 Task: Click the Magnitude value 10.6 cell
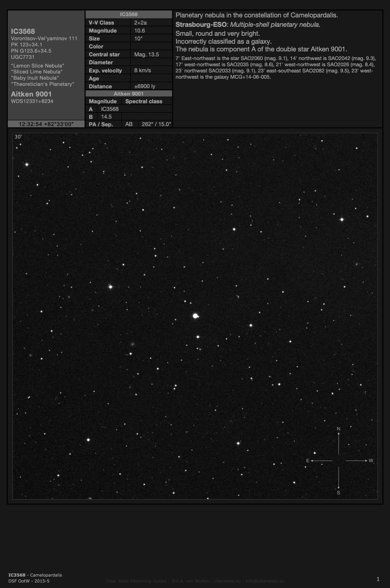coord(139,31)
